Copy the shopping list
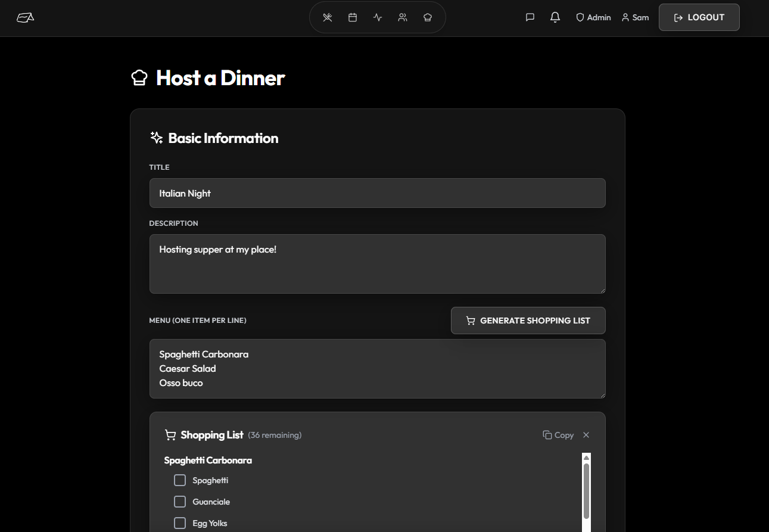Image resolution: width=769 pixels, height=532 pixels. coord(558,435)
